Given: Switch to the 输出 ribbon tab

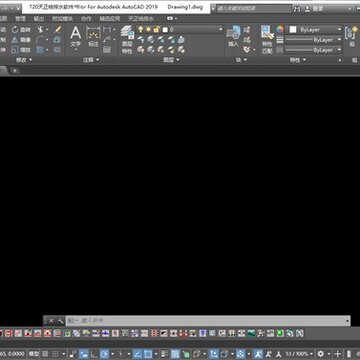Looking at the screenshot, I should (39, 19).
